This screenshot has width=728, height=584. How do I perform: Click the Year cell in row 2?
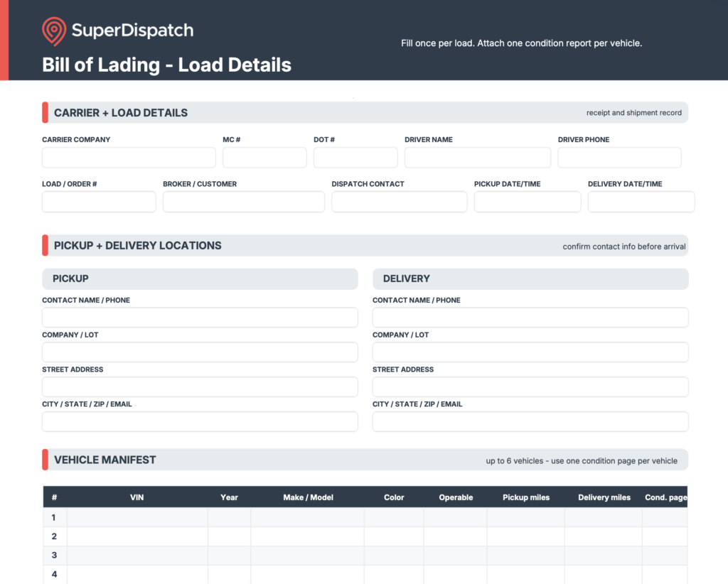pyautogui.click(x=230, y=536)
